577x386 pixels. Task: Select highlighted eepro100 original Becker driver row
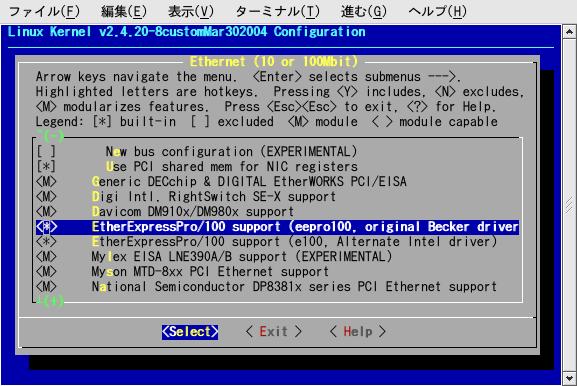(277, 227)
